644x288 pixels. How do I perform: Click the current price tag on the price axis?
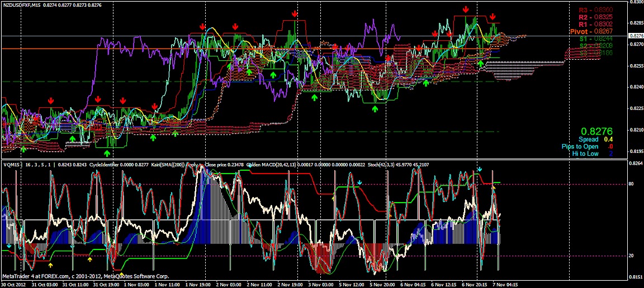coord(635,36)
